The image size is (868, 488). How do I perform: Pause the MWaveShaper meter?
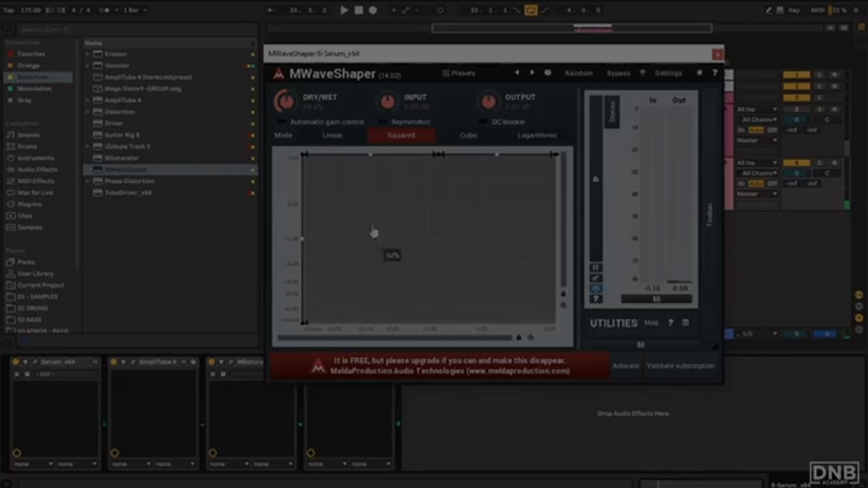596,268
